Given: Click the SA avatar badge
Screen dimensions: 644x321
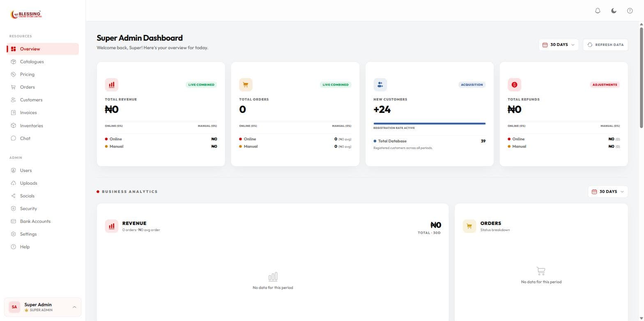Looking at the screenshot, I should point(14,307).
